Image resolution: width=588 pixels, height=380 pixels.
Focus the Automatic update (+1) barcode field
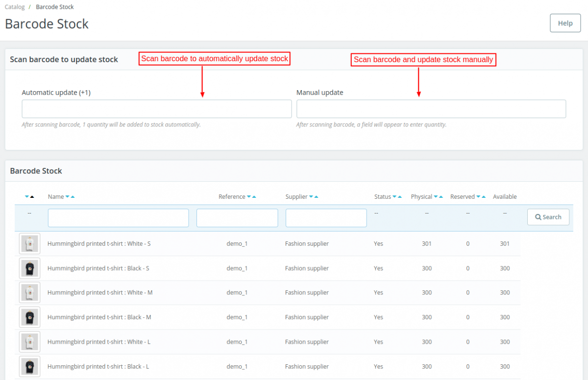(156, 109)
